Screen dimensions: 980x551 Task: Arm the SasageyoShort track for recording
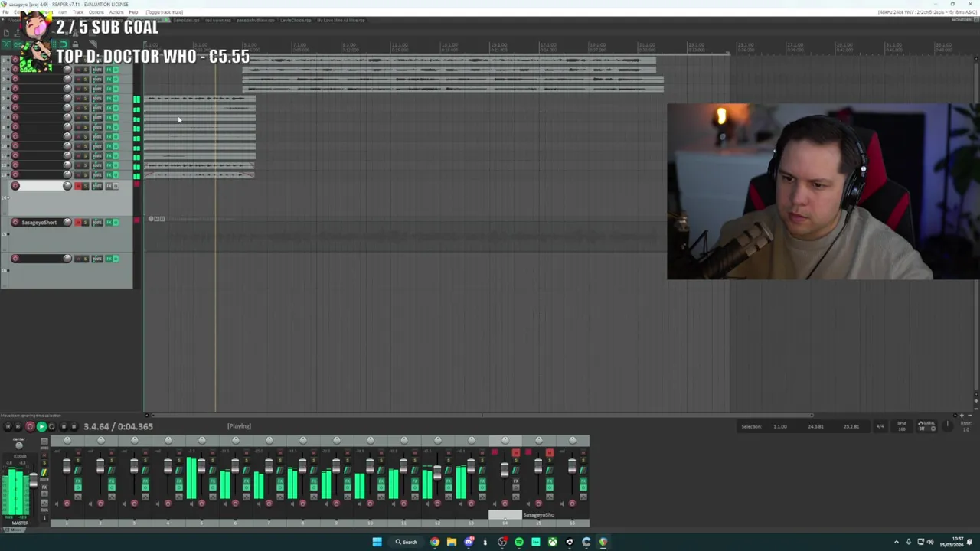click(x=15, y=223)
